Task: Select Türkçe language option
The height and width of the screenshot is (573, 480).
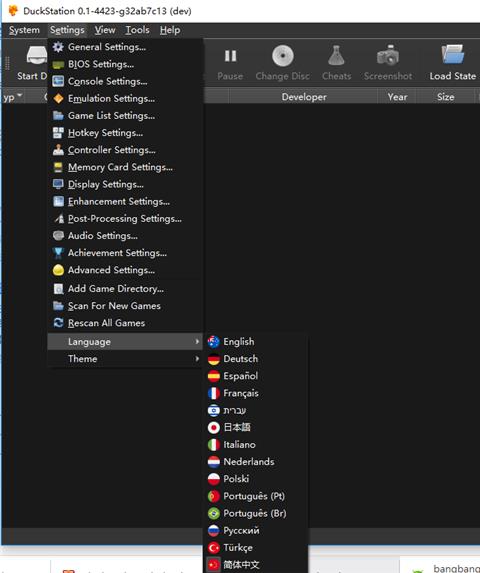Action: pyautogui.click(x=256, y=548)
